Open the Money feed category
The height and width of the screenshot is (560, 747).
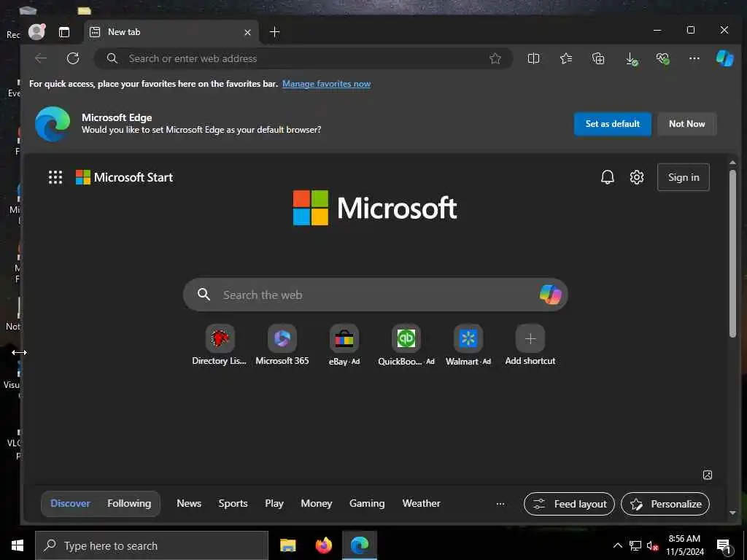(x=317, y=503)
